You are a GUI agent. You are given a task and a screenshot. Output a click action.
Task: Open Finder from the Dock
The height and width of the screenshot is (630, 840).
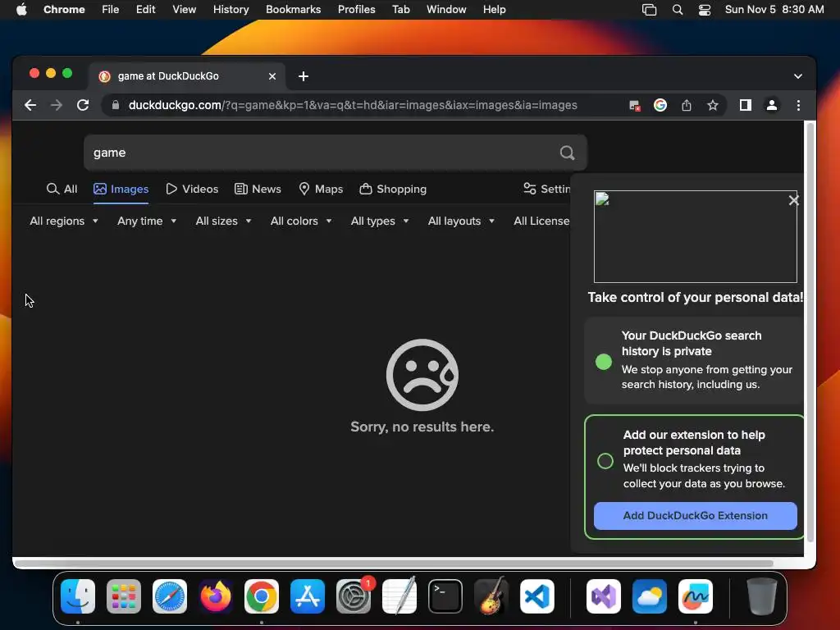[78, 596]
